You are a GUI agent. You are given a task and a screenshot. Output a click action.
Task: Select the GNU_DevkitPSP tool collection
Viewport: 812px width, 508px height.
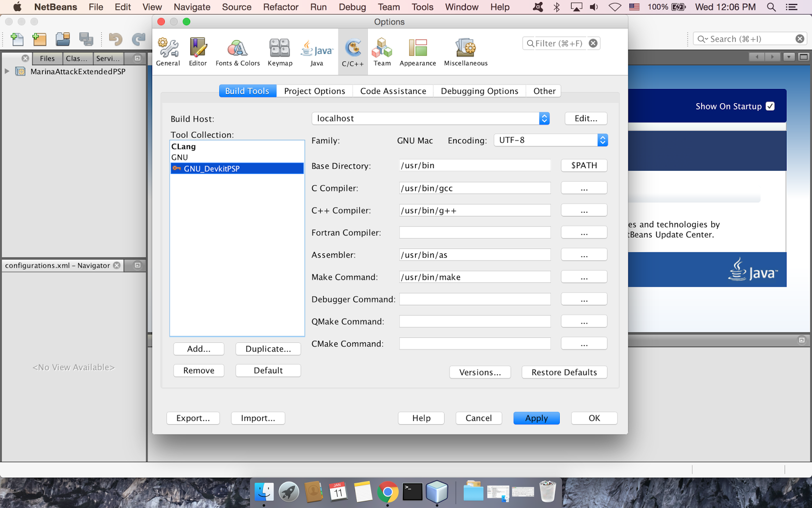[237, 169]
